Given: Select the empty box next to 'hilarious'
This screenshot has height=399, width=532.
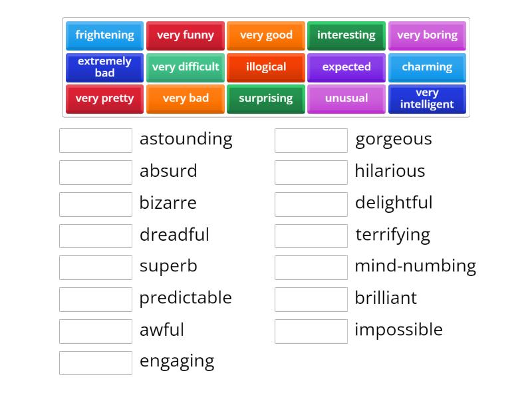Looking at the screenshot, I should (311, 172).
